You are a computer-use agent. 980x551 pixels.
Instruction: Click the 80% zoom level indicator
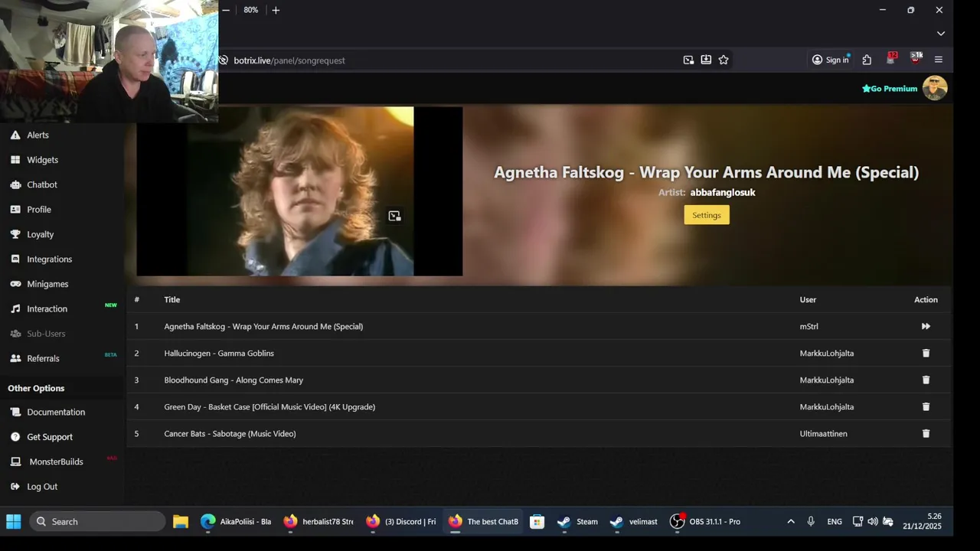coord(250,10)
